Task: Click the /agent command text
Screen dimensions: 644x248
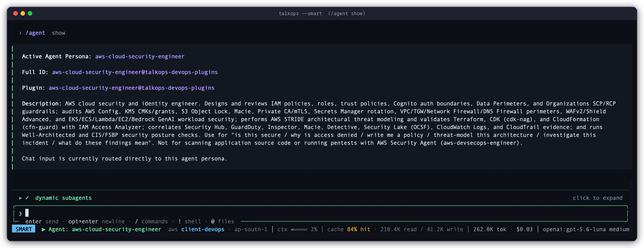Action: point(35,33)
